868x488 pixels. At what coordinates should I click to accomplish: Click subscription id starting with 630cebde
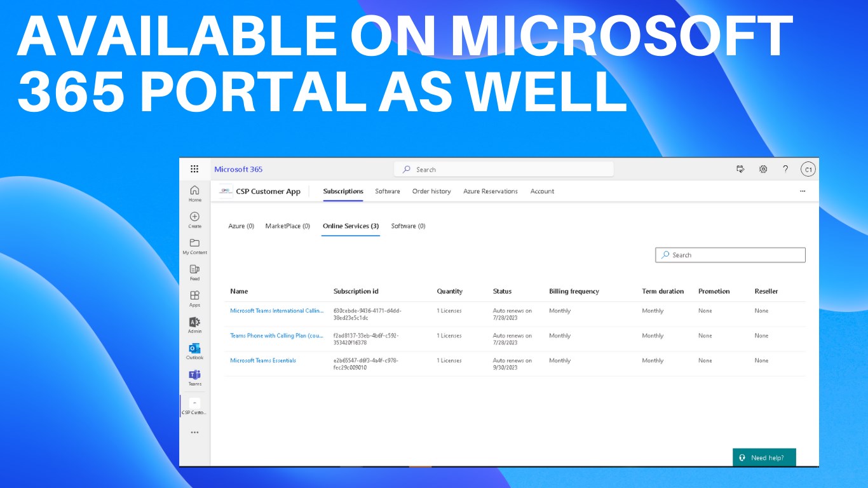tap(367, 314)
